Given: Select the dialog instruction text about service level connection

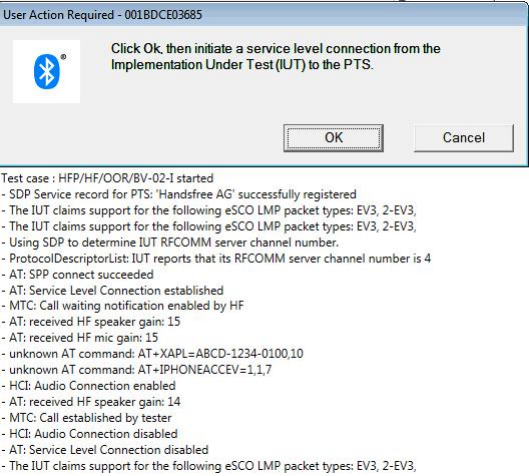Looking at the screenshot, I should click(276, 57).
